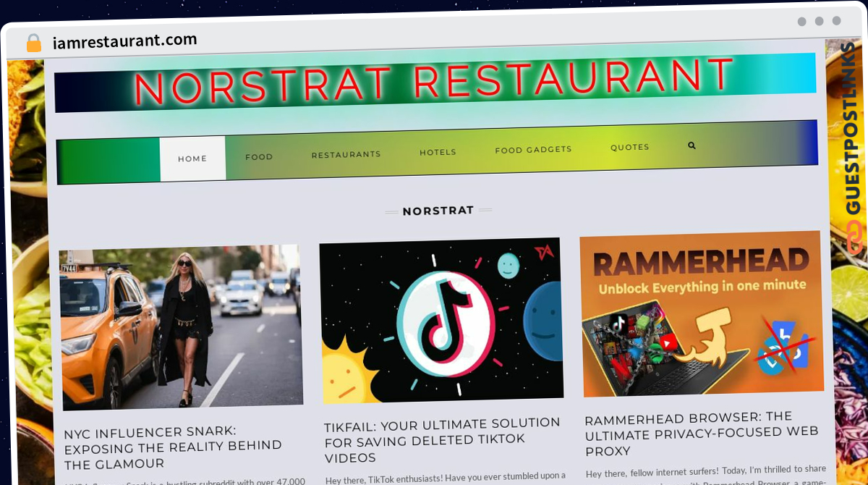Click the Norstrat Restaurant neon banner
868x485 pixels.
(x=435, y=82)
